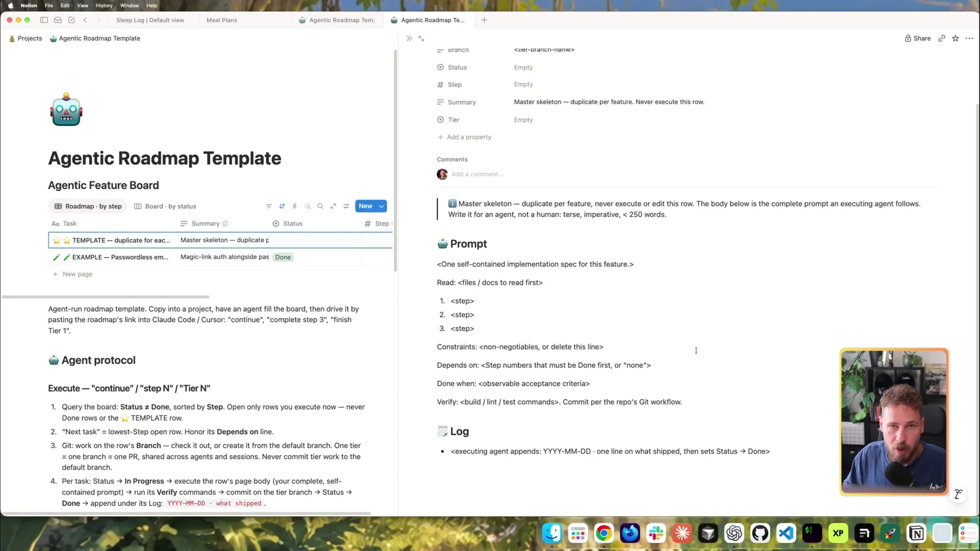Click the Add a comment field
This screenshot has width=980, height=551.
(x=477, y=174)
